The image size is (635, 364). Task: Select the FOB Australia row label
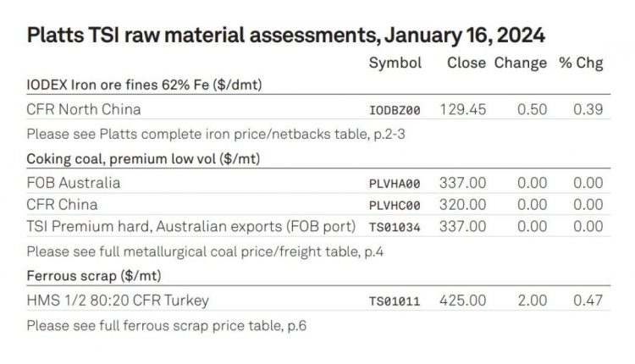point(73,182)
